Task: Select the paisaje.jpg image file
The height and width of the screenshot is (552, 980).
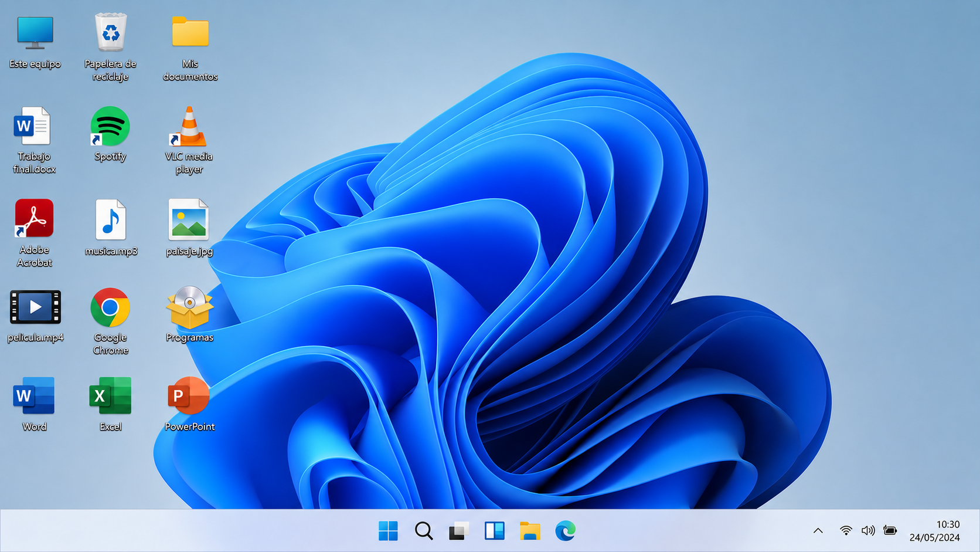Action: pyautogui.click(x=189, y=228)
